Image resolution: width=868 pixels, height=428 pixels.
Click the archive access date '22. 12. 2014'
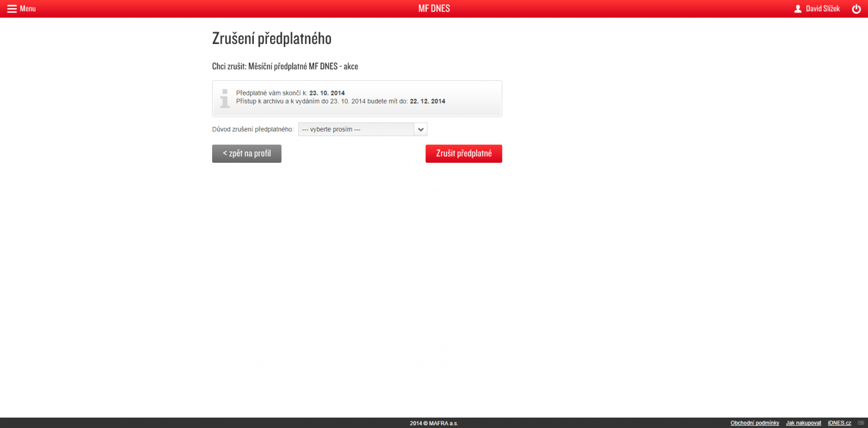click(427, 101)
